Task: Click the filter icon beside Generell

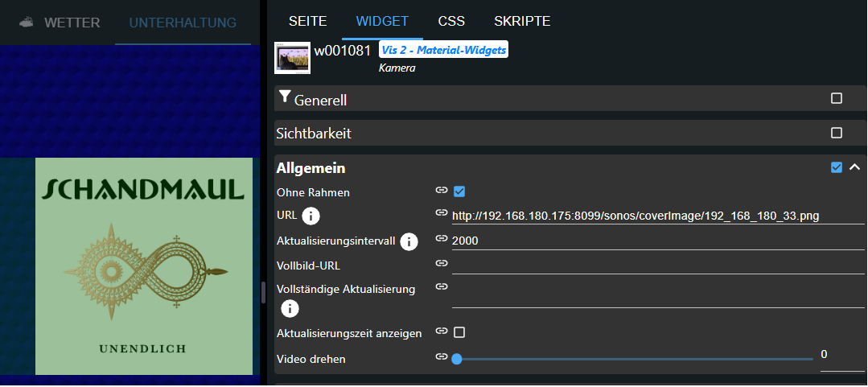Action: click(x=285, y=98)
